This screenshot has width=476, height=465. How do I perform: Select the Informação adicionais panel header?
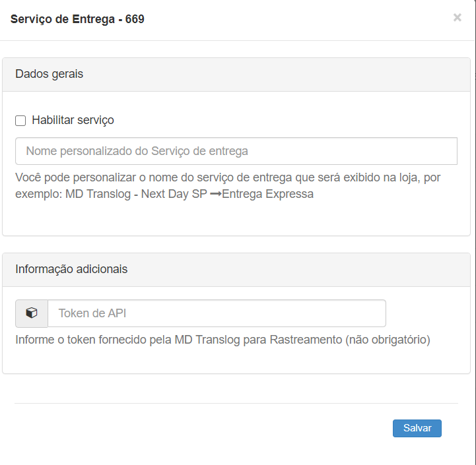pos(71,269)
